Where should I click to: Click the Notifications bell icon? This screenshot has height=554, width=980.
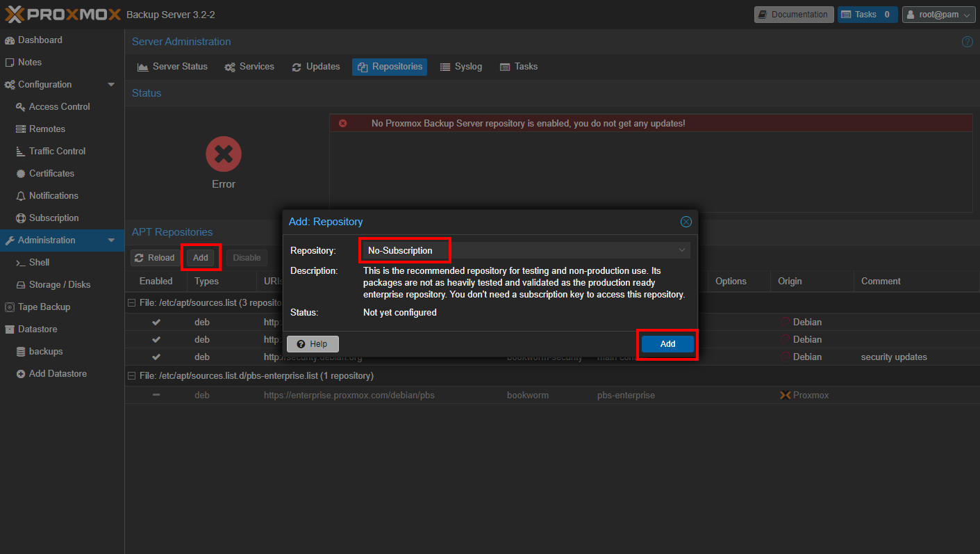[x=21, y=196]
